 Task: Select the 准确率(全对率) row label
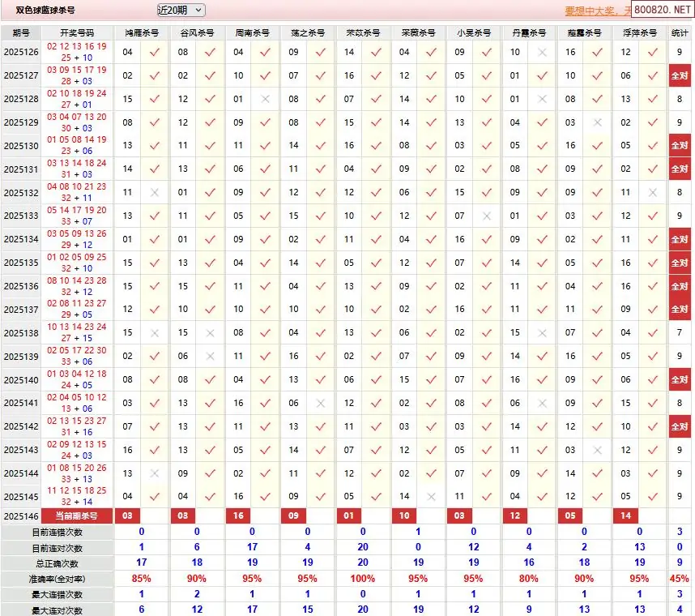pos(57,579)
